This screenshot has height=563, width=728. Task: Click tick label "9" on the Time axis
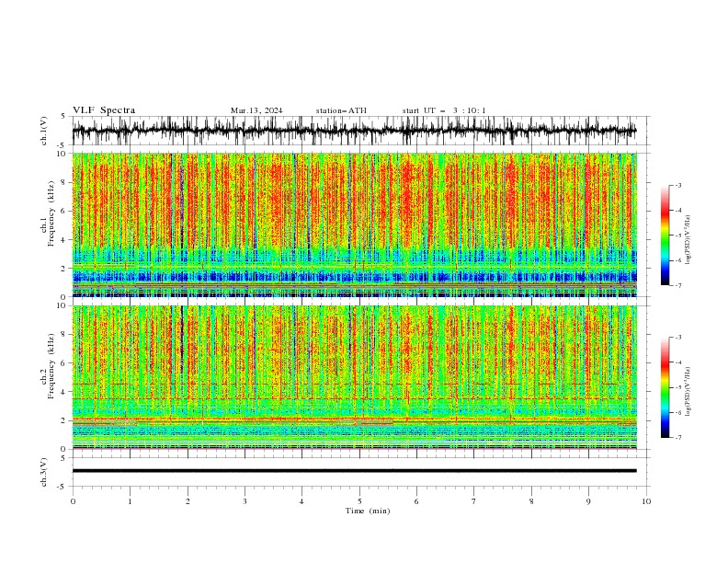[588, 501]
